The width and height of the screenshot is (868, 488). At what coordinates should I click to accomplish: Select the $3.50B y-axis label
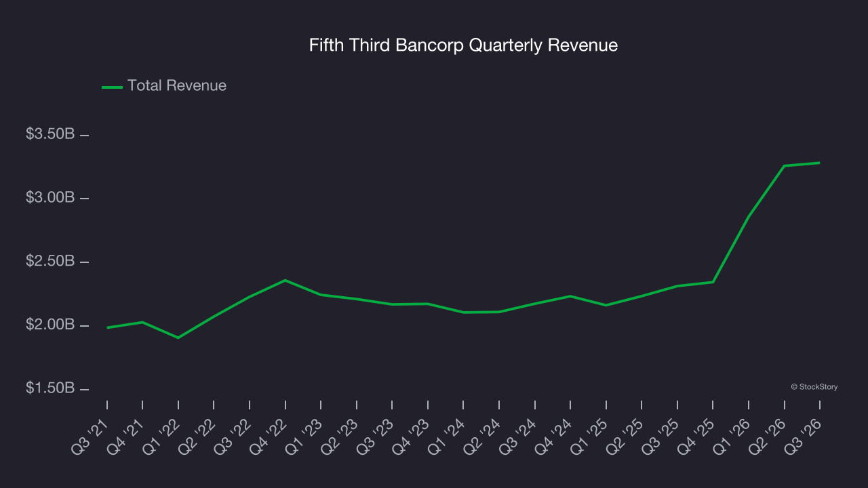[50, 134]
